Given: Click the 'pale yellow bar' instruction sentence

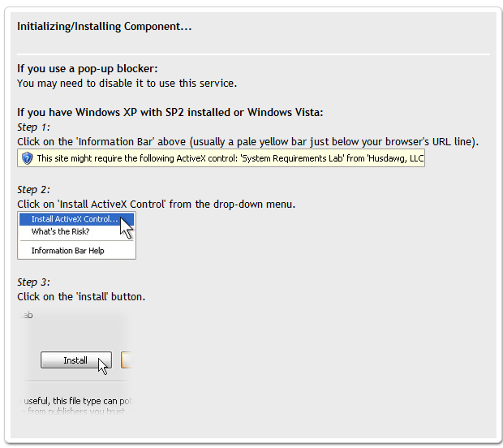Looking at the screenshot, I should pos(247,142).
